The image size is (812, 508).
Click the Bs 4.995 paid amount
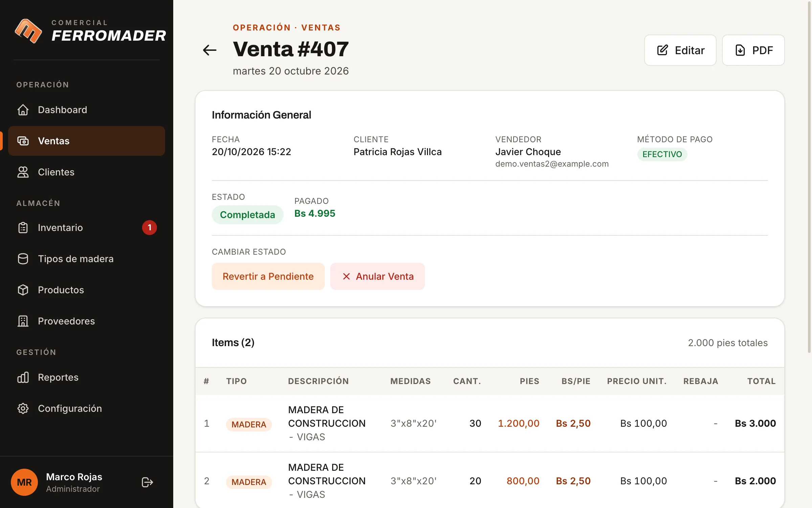pos(315,213)
